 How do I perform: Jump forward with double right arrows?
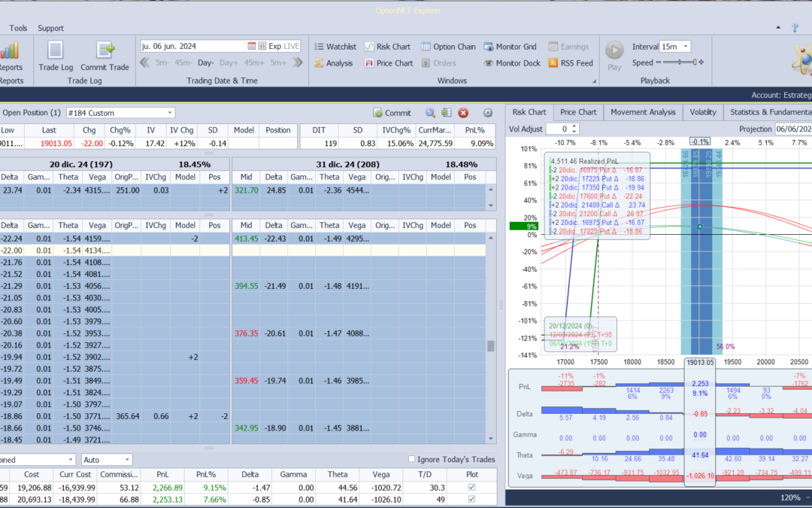pyautogui.click(x=297, y=62)
